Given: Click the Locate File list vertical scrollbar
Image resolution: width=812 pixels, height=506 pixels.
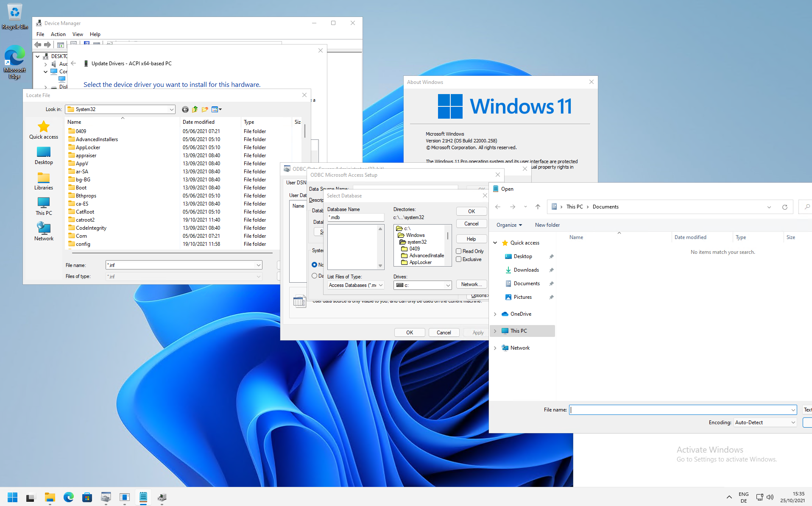Looking at the screenshot, I should pyautogui.click(x=304, y=131).
